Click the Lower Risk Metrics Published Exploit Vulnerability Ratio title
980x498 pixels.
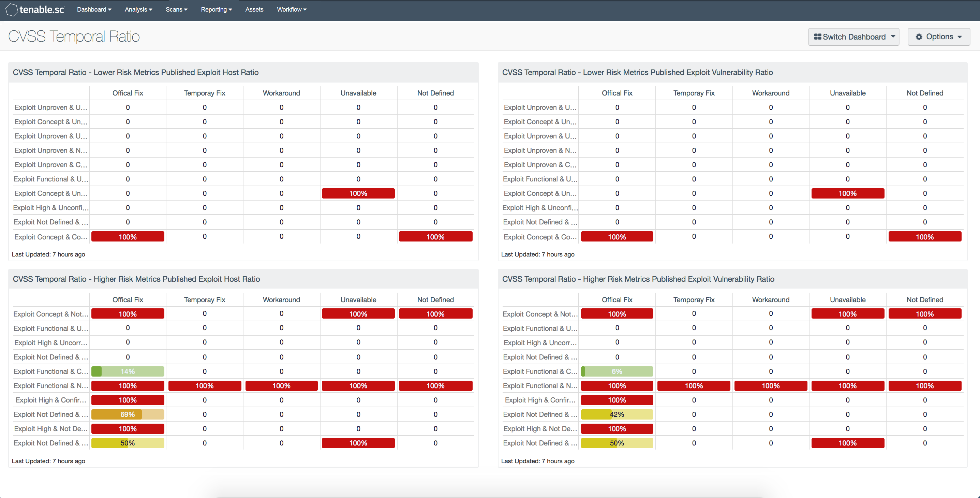point(637,72)
